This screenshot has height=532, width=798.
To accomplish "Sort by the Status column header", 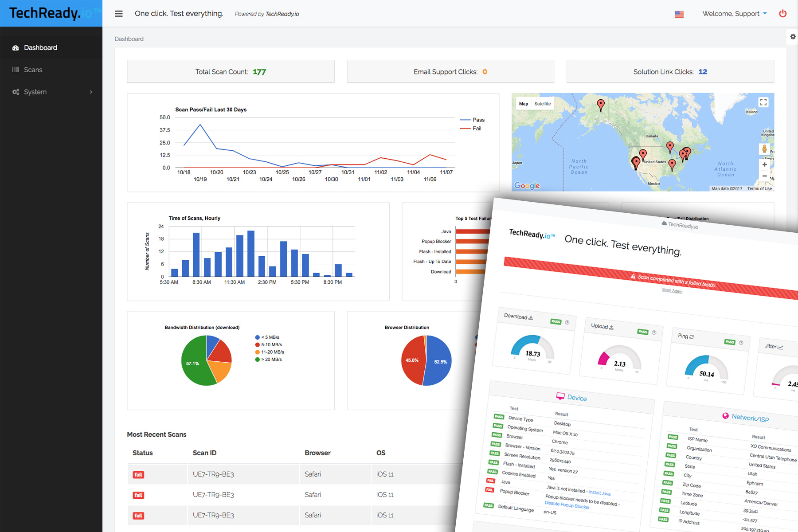I will [x=143, y=453].
